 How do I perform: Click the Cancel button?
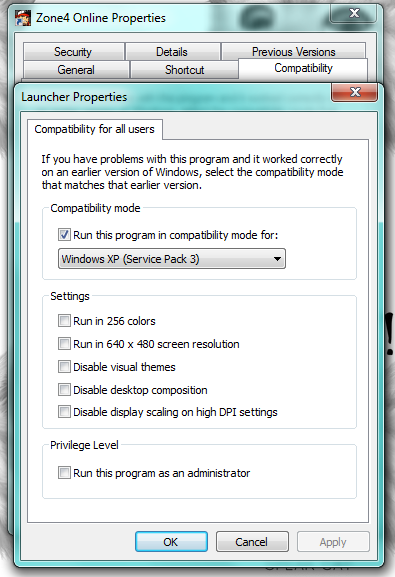pos(252,542)
